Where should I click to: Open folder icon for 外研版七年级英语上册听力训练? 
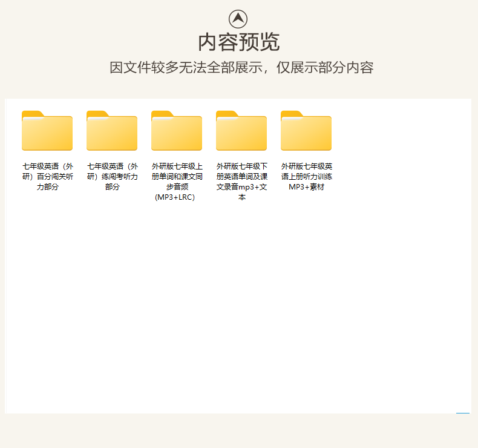(306, 131)
